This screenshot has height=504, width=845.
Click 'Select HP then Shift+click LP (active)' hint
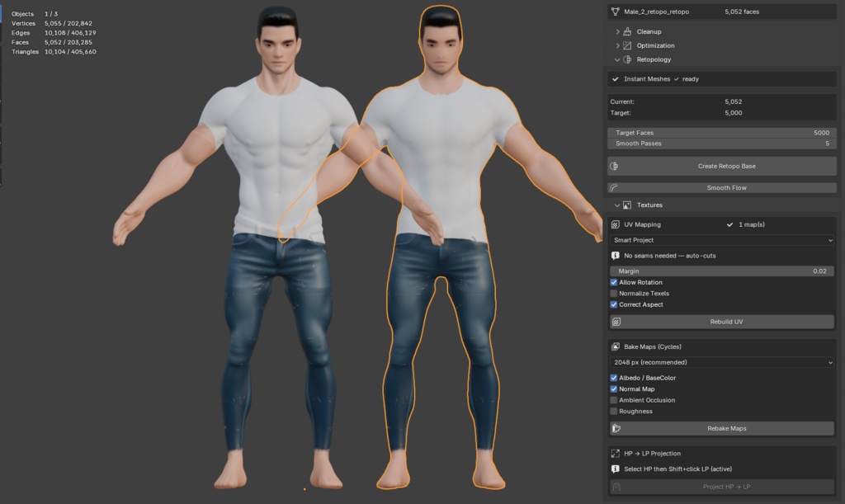coord(678,469)
